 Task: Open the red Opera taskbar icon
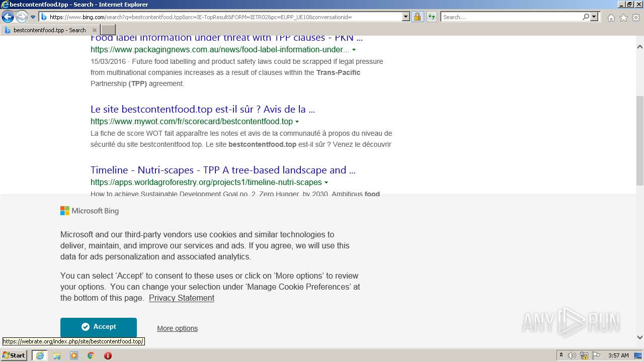108,355
